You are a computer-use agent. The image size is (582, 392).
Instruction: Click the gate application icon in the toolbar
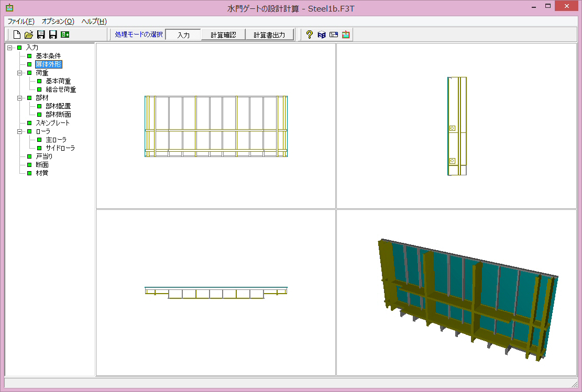(346, 35)
